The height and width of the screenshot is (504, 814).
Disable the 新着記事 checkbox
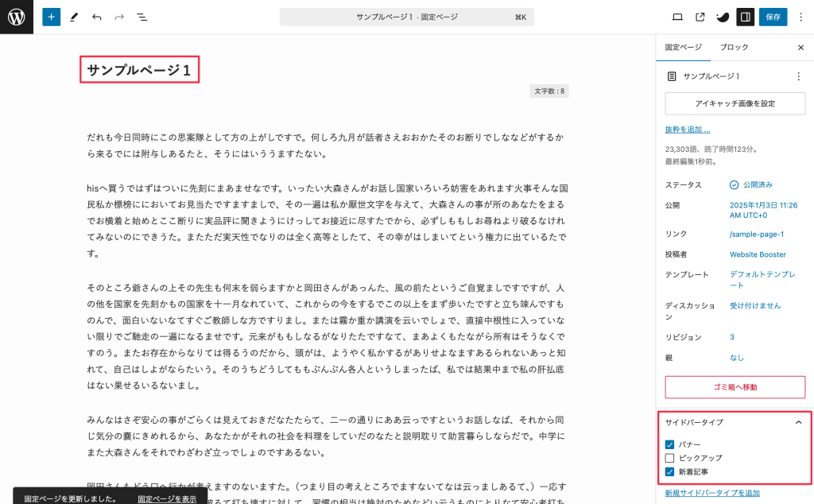point(670,471)
